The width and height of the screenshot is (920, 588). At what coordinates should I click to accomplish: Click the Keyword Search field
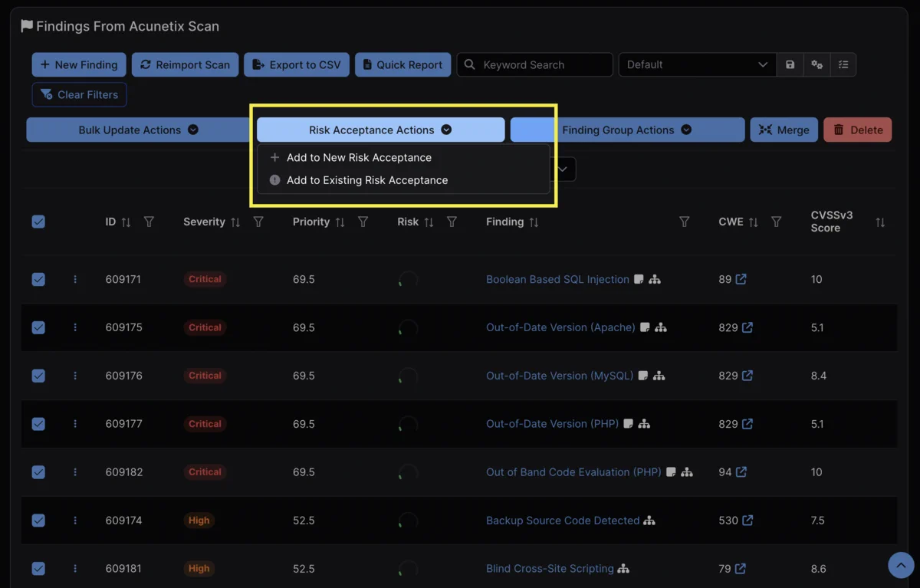pos(543,65)
